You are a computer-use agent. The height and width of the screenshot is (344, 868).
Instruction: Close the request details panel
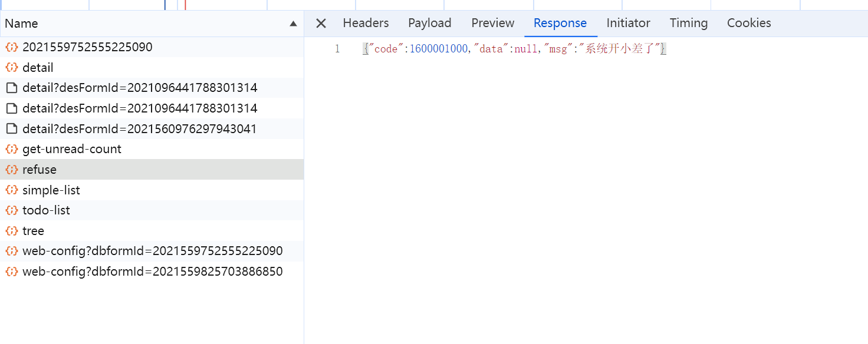coord(321,24)
